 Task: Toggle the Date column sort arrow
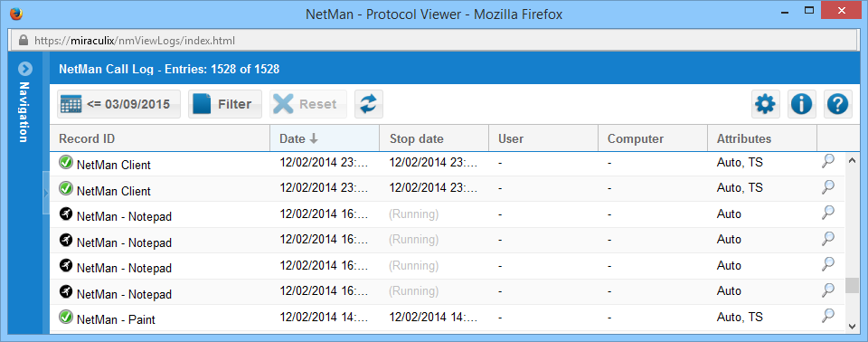(x=314, y=138)
